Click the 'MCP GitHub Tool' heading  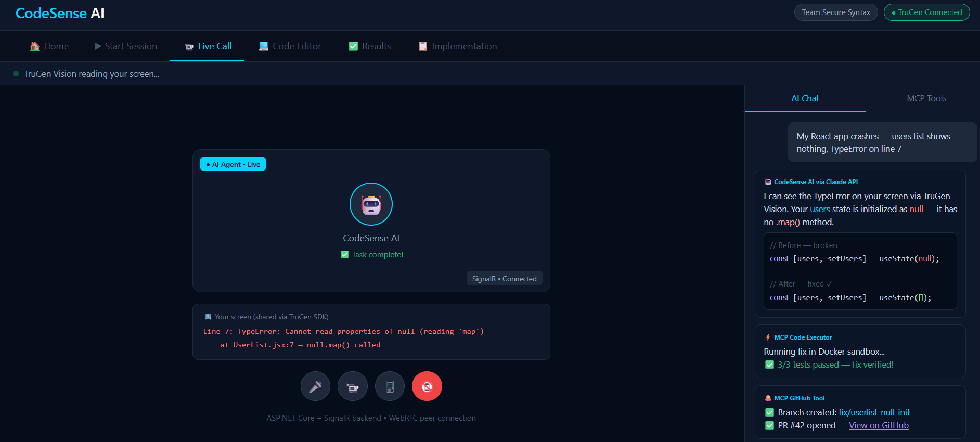point(800,398)
